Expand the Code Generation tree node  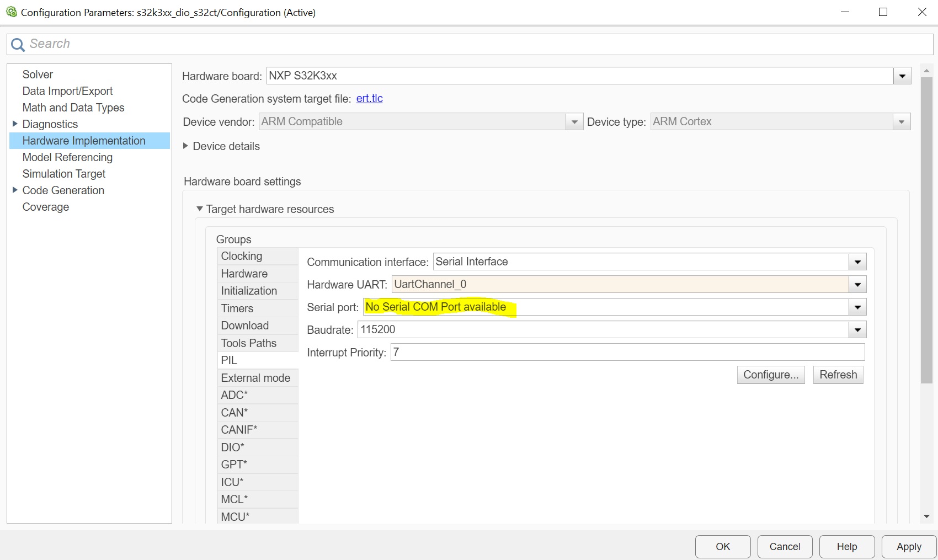click(x=15, y=190)
